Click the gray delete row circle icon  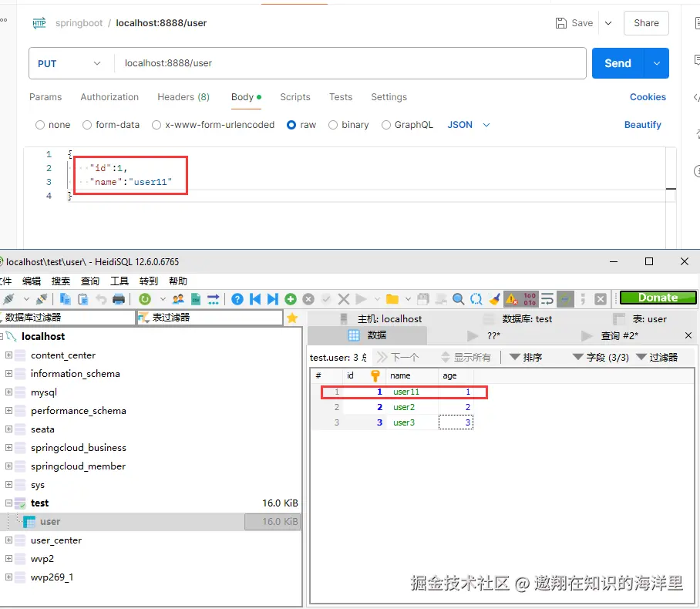coord(308,299)
